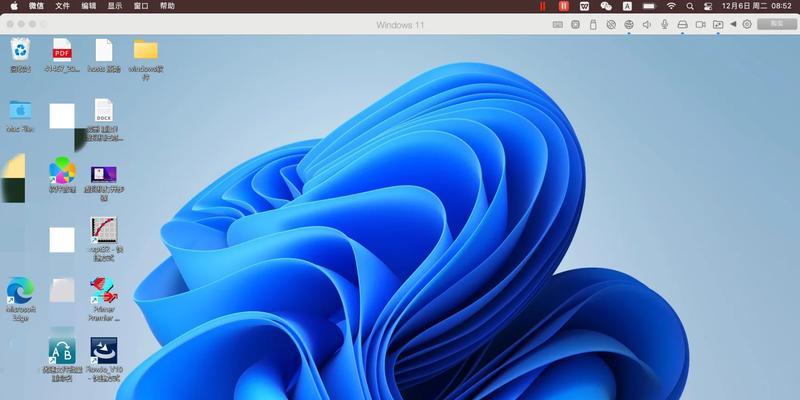Viewport: 800px width, 400px height.
Task: Open keyboard settings in VM toolbar
Action: pyautogui.click(x=558, y=24)
